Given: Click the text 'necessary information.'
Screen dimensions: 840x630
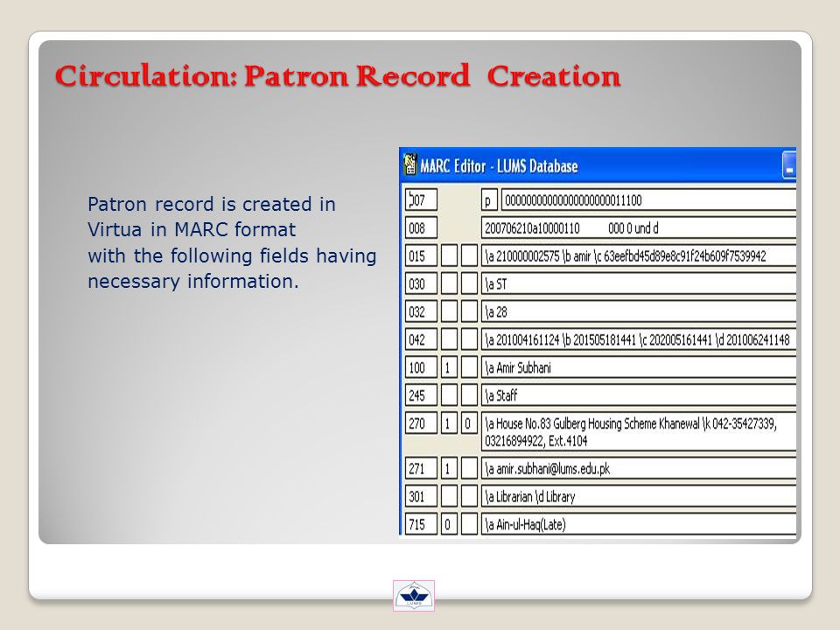Looking at the screenshot, I should tap(192, 281).
